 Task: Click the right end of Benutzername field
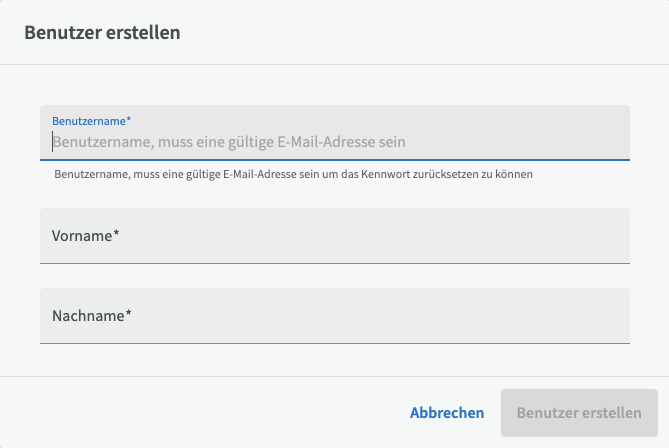point(610,140)
